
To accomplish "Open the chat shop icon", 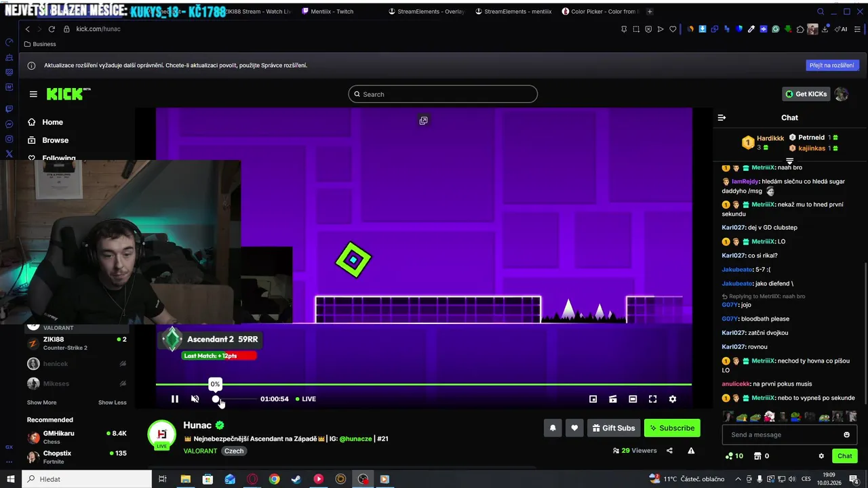I will click(x=758, y=456).
